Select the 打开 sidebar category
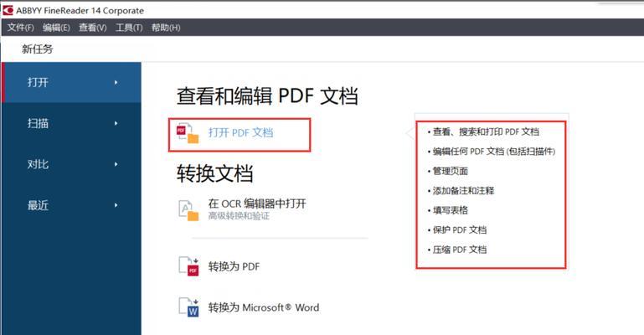 [x=71, y=83]
